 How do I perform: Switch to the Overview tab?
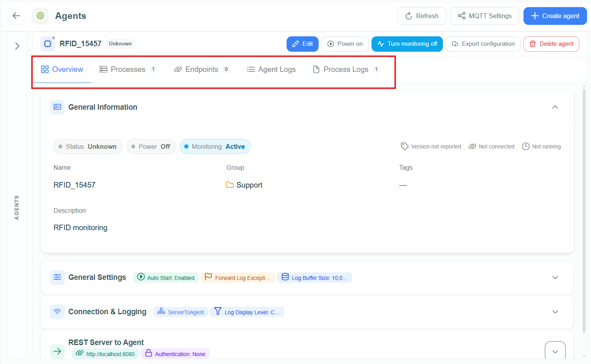pyautogui.click(x=62, y=69)
